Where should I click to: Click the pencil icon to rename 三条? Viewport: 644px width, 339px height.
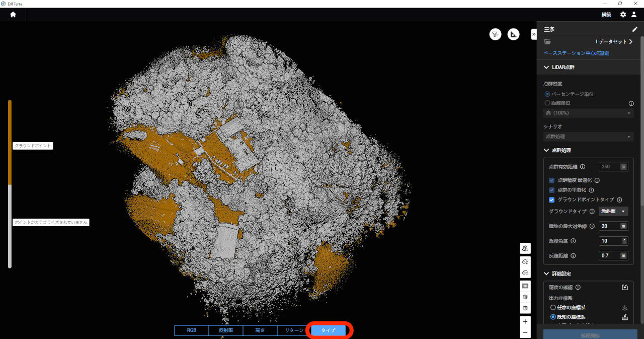click(634, 29)
